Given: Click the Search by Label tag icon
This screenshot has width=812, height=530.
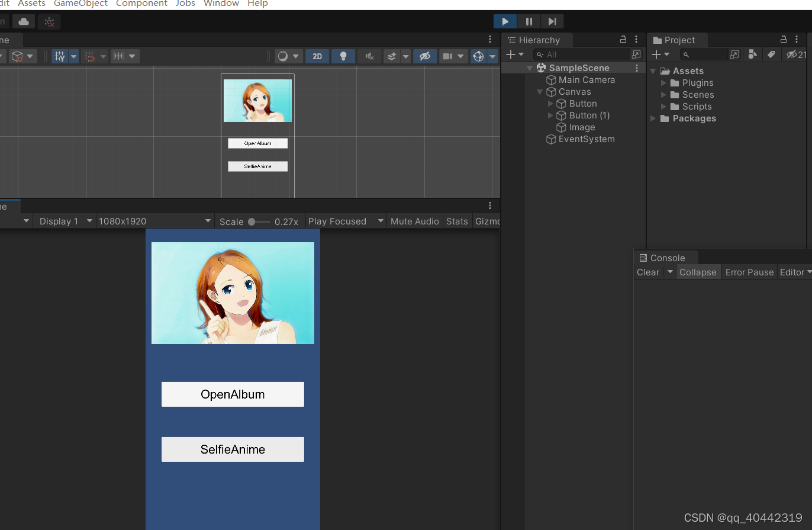Looking at the screenshot, I should 771,54.
